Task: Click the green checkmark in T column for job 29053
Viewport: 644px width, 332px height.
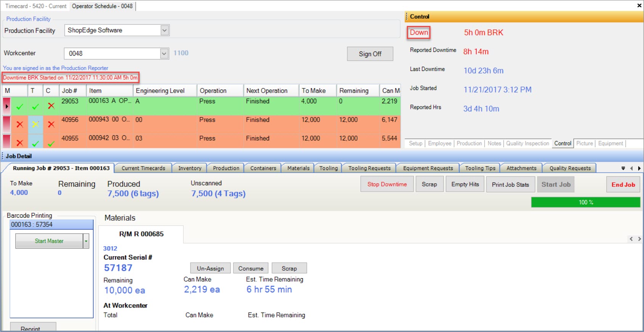Action: 35,107
